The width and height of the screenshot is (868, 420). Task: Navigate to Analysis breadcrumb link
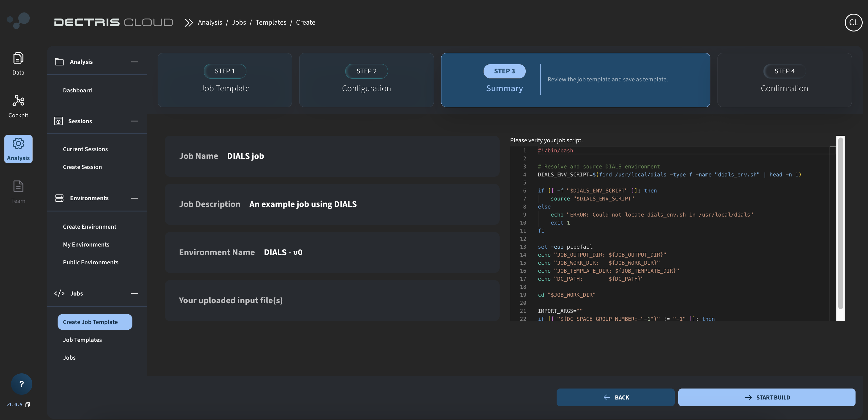pos(210,22)
